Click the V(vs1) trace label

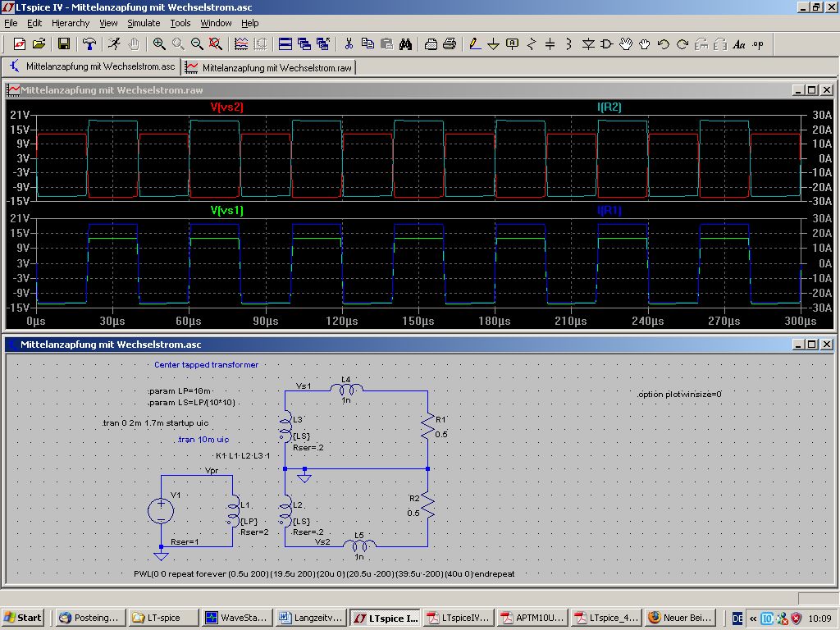[x=226, y=210]
